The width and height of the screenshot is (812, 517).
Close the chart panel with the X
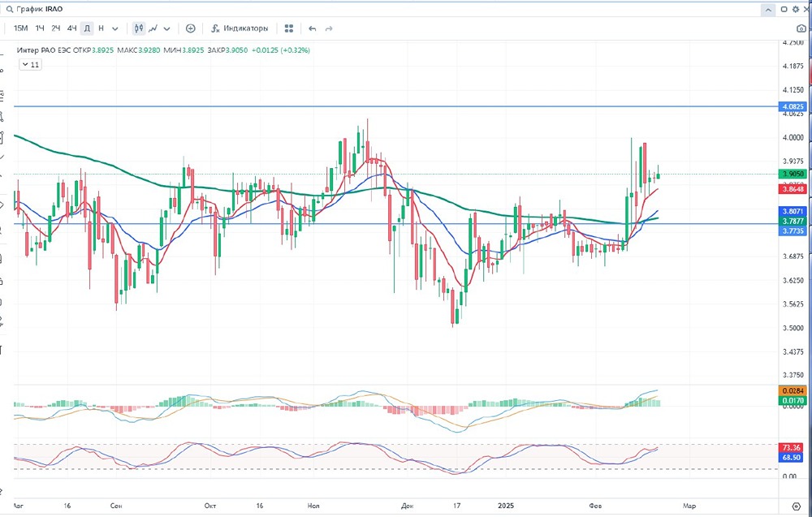point(806,9)
